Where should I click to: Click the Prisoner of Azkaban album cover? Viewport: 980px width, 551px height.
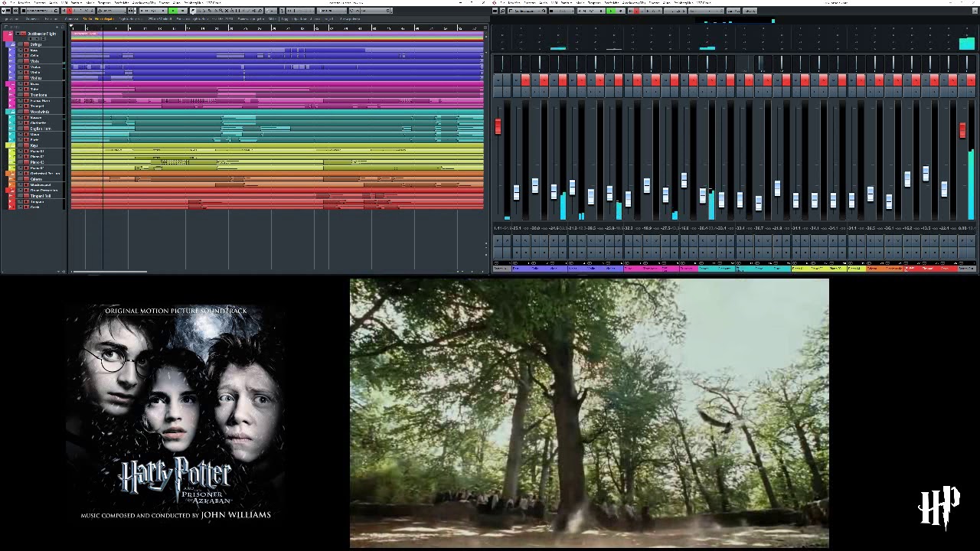[x=176, y=413]
